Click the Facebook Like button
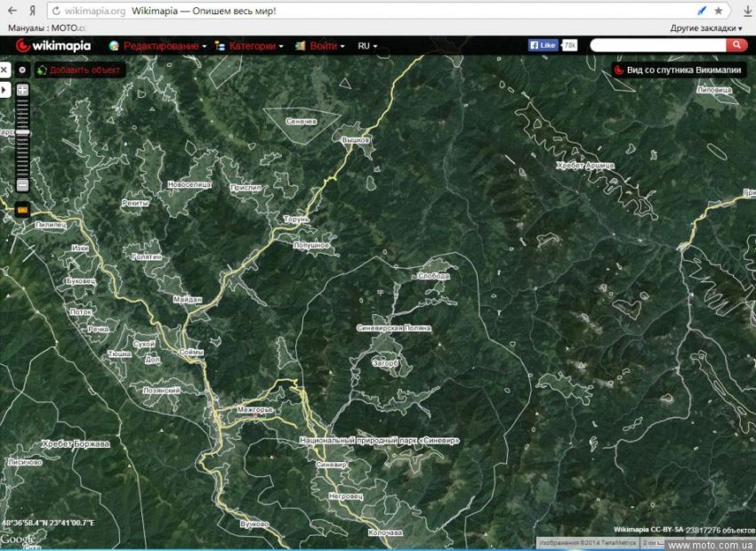Screen dimensions: 756x551 [x=543, y=45]
